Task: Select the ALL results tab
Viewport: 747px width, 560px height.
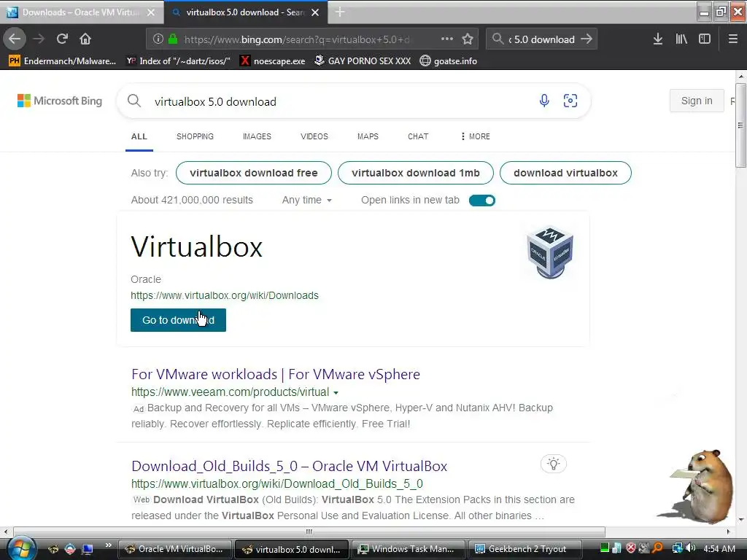Action: [x=139, y=136]
